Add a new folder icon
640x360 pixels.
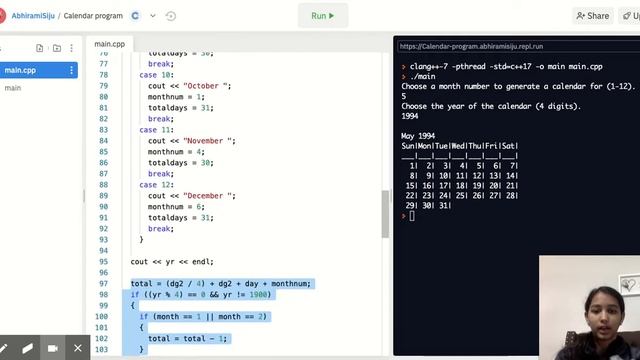(x=57, y=48)
